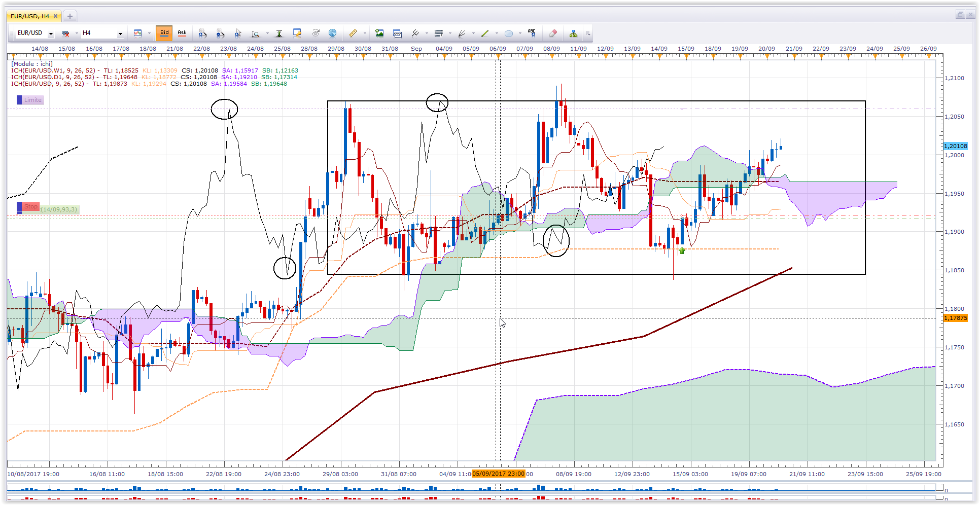The image size is (980, 505).
Task: Enable the Ask price toggle
Action: click(x=182, y=33)
